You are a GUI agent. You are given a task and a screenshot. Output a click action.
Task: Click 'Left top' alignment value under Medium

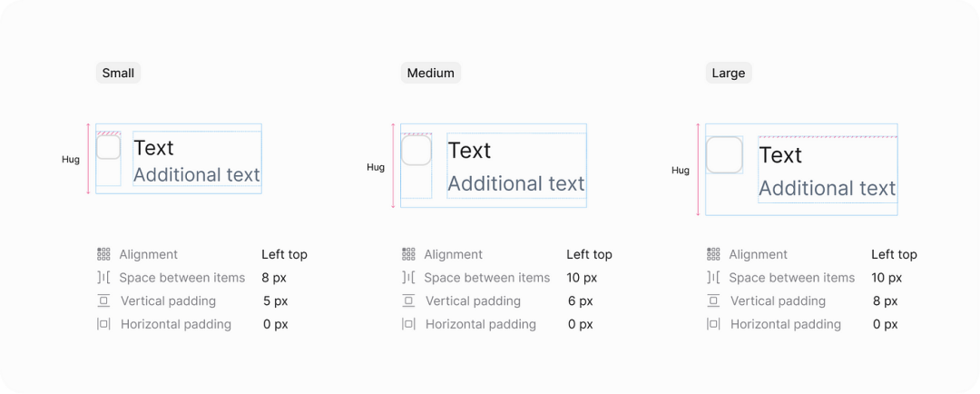click(x=590, y=254)
